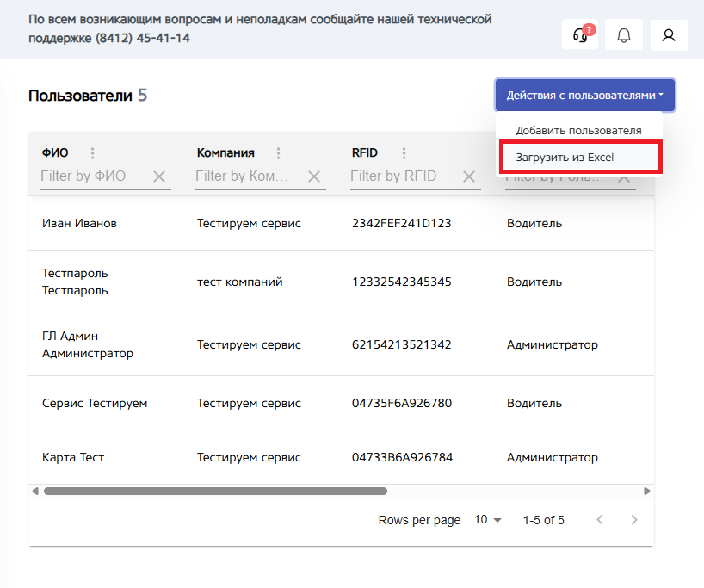Click the scrollbar left arrow
The width and height of the screenshot is (704, 588).
pos(35,491)
